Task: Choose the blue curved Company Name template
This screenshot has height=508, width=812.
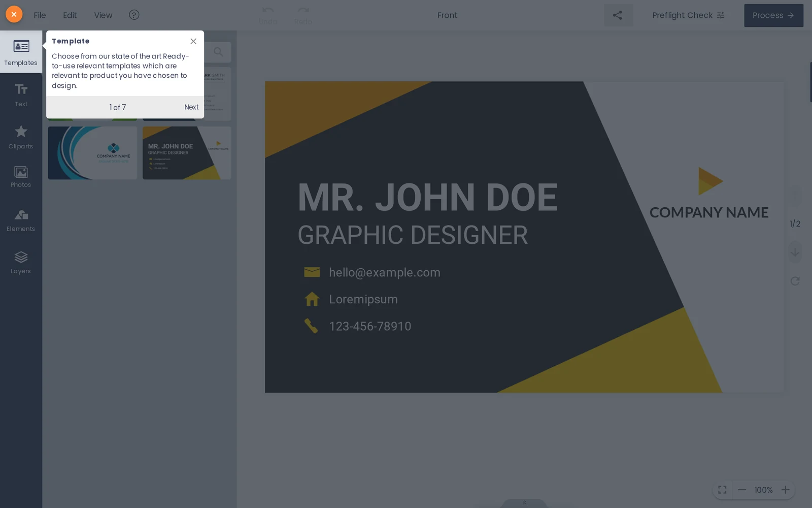Action: coord(92,153)
